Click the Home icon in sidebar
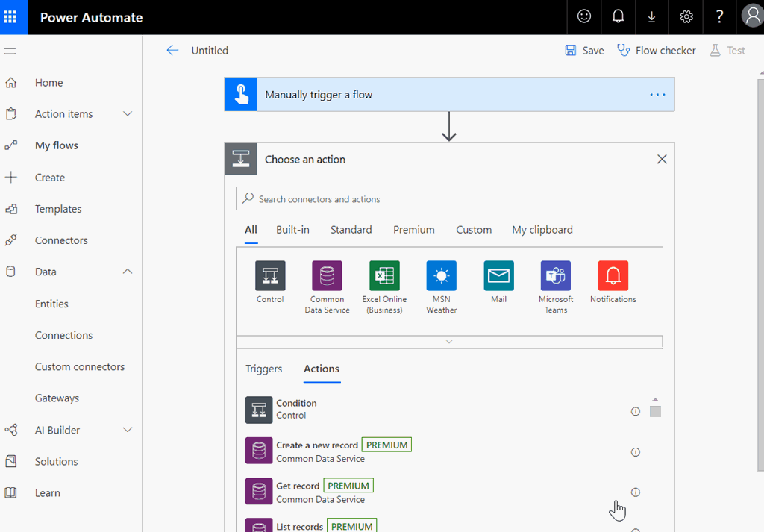The image size is (764, 532). [10, 83]
